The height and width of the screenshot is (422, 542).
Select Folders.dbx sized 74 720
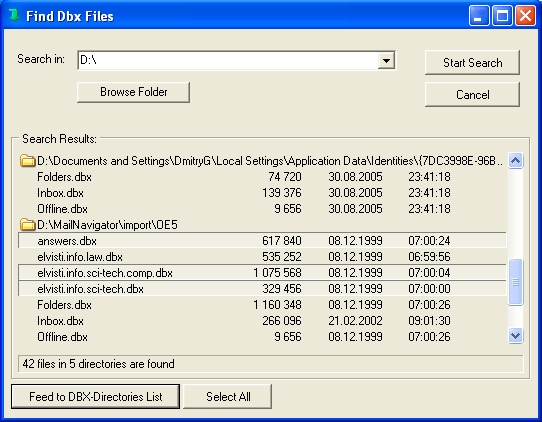click(x=262, y=177)
